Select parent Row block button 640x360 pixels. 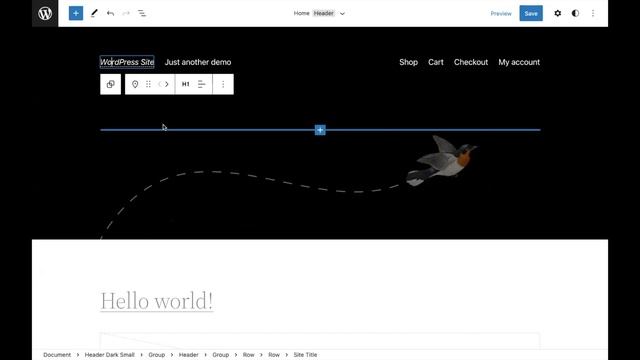110,84
